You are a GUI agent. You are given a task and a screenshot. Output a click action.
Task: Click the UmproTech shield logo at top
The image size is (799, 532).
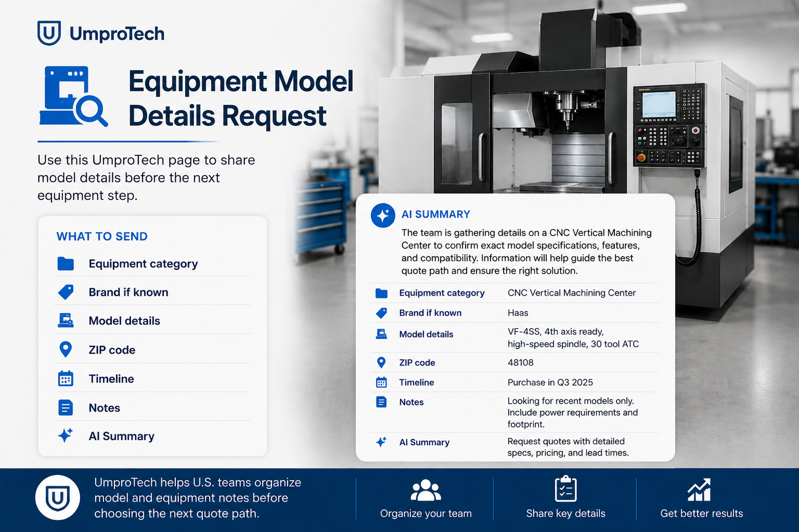[49, 33]
